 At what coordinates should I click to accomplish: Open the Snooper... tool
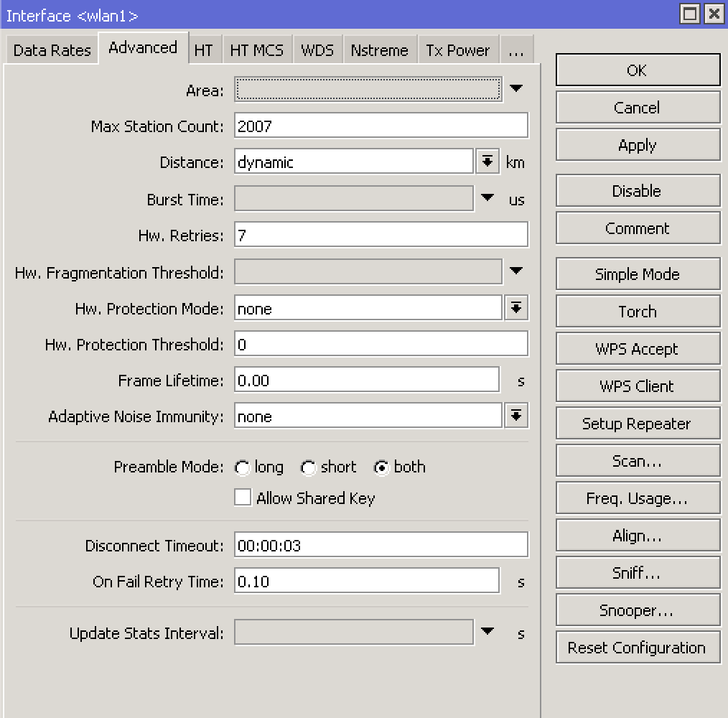click(638, 610)
